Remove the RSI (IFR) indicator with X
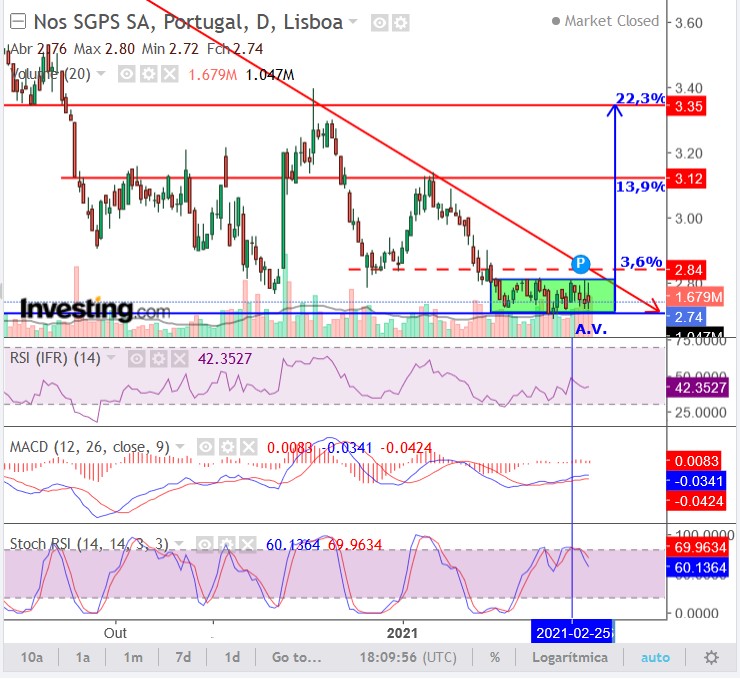The image size is (740, 684). pos(179,359)
